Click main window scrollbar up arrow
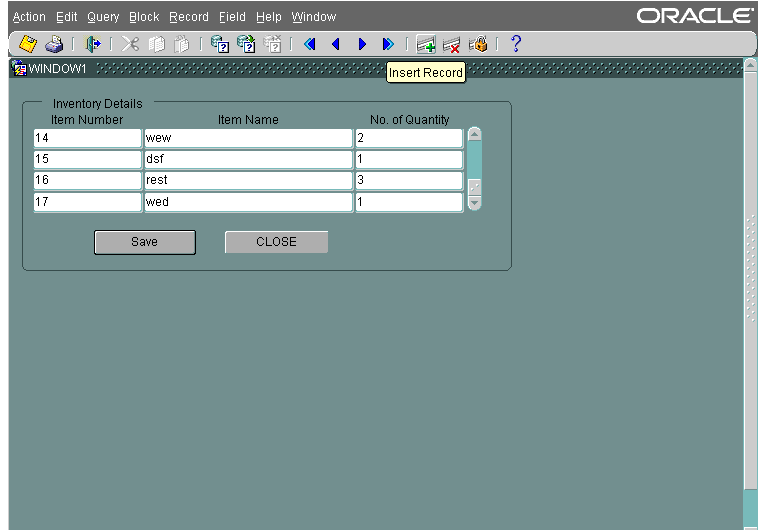 pyautogui.click(x=750, y=65)
